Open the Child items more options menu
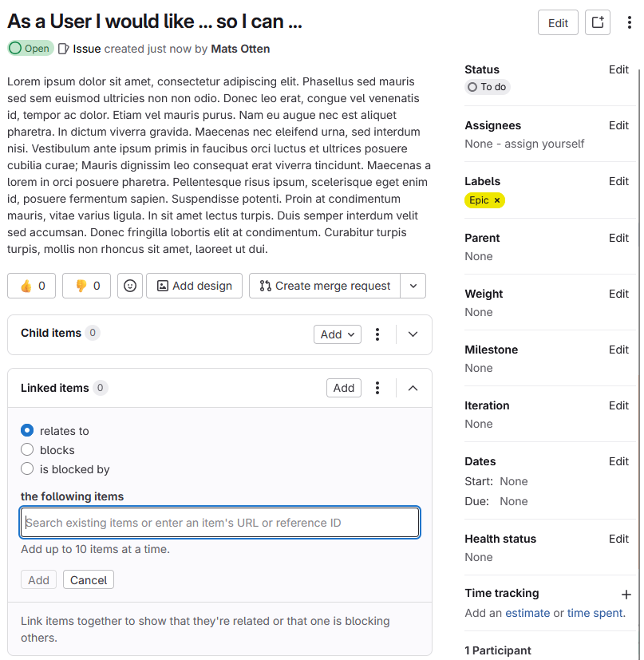This screenshot has height=660, width=644. (378, 334)
